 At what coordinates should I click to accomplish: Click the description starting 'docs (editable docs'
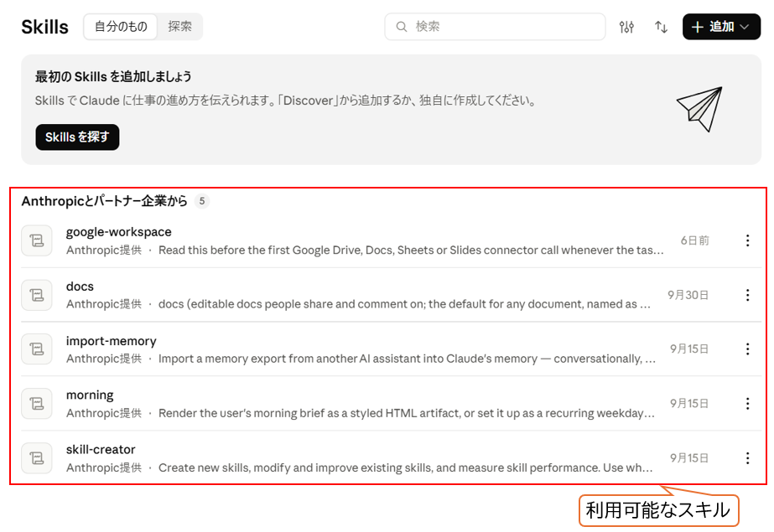coord(404,304)
